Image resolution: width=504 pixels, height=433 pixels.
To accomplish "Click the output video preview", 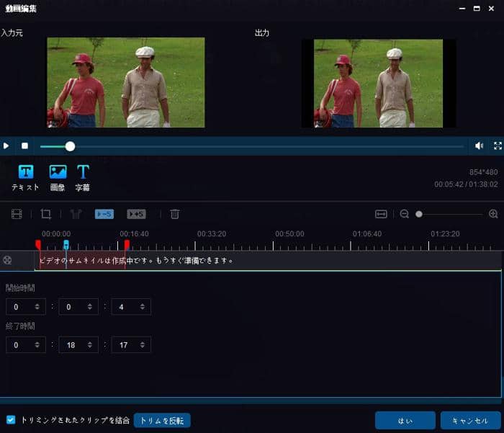I will pyautogui.click(x=378, y=84).
